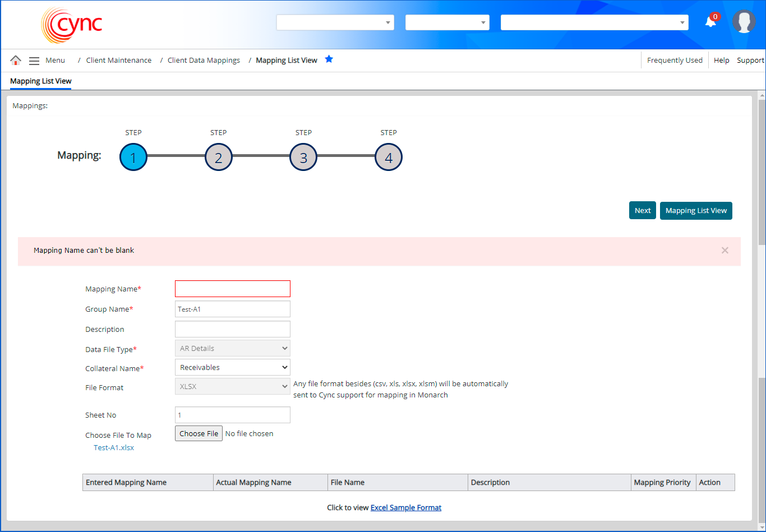Click the Mapping Name input field
This screenshot has width=766, height=532.
(233, 289)
